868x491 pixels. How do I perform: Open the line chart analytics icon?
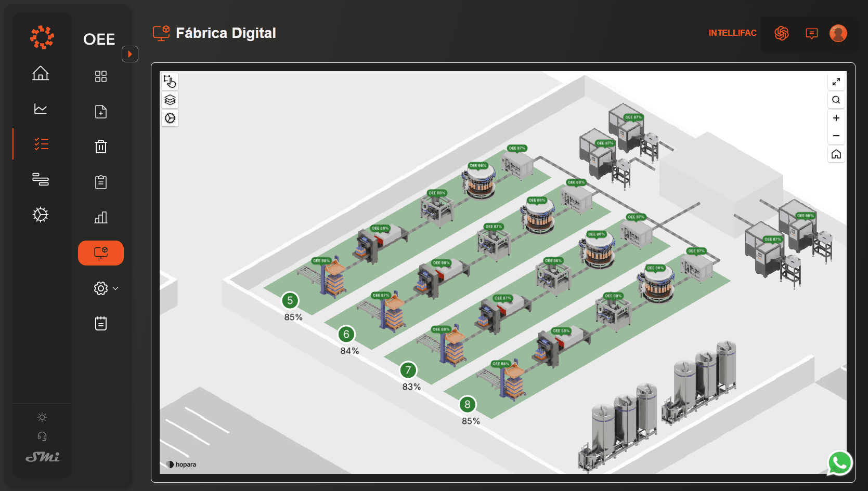(41, 109)
